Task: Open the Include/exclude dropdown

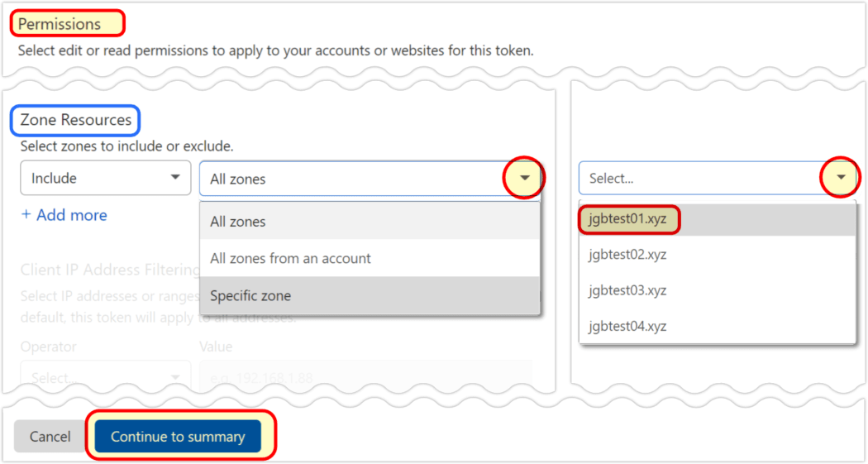Action: [x=105, y=178]
